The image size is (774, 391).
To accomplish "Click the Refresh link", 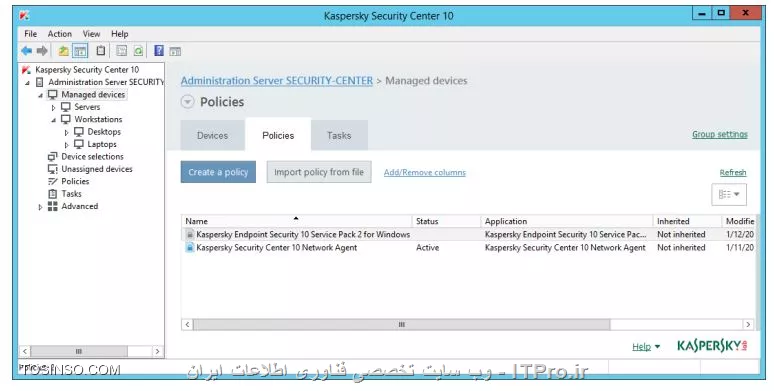I will pos(733,172).
